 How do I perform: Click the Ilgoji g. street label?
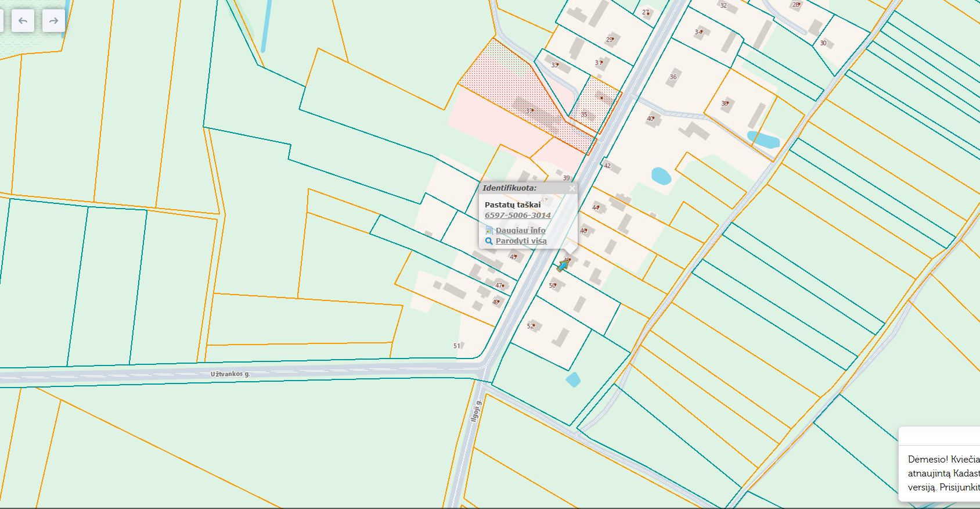476,411
